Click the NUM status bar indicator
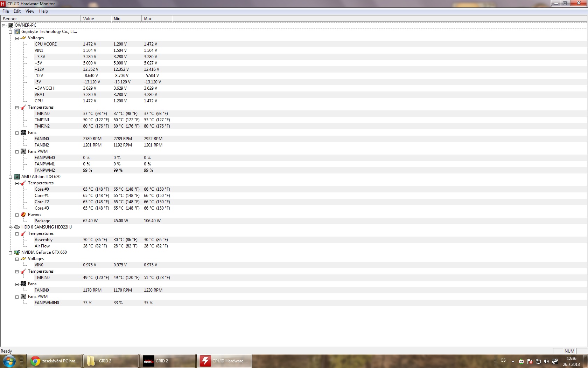 569,351
